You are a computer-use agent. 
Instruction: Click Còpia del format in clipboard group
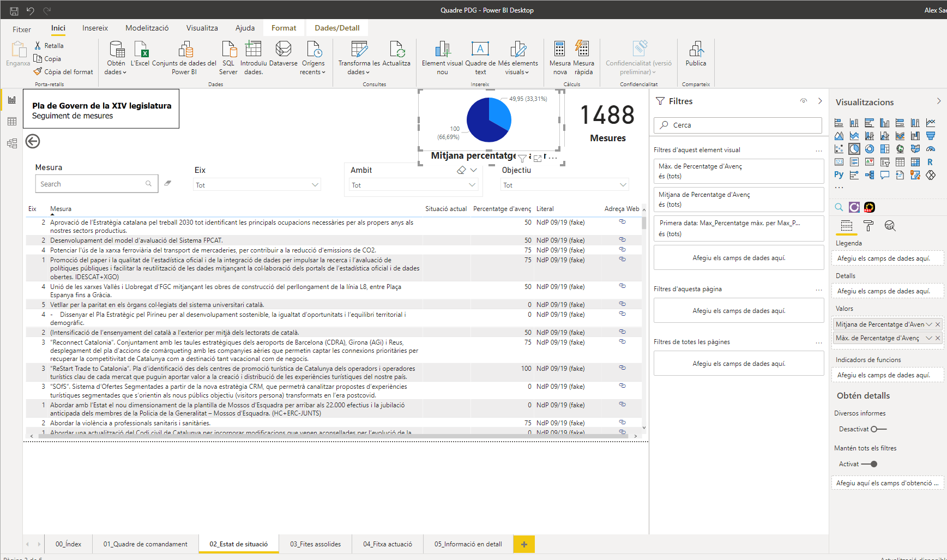click(63, 71)
